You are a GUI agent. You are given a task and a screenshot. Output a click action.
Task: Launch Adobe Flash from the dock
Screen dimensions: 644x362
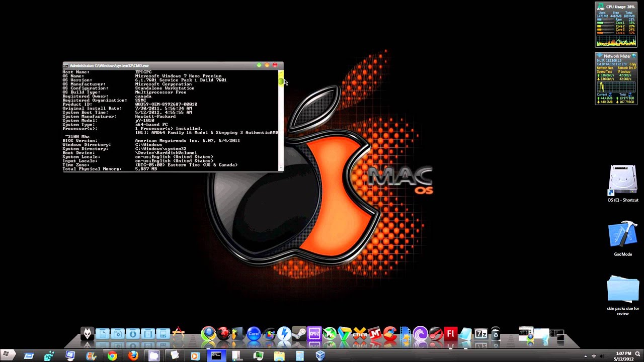click(451, 333)
